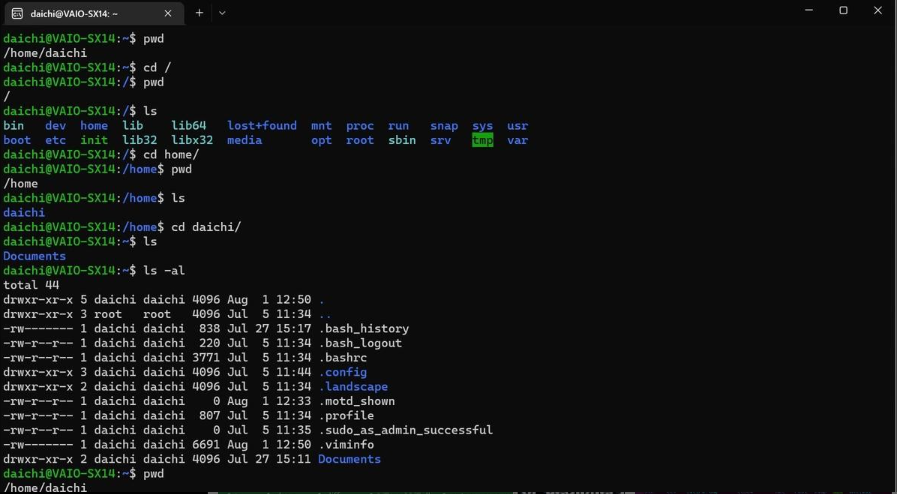The width and height of the screenshot is (897, 494).
Task: Click the .bash_history file name
Action: [x=363, y=329]
